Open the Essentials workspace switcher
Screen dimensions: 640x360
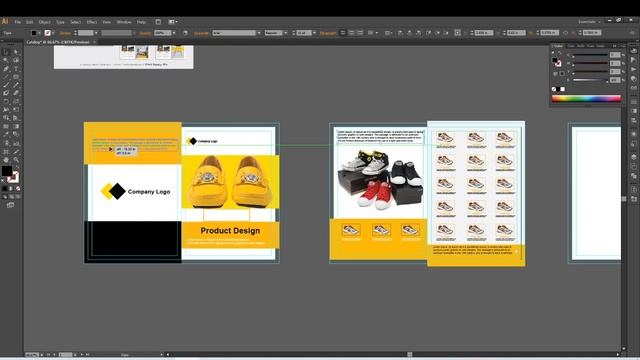pyautogui.click(x=589, y=22)
